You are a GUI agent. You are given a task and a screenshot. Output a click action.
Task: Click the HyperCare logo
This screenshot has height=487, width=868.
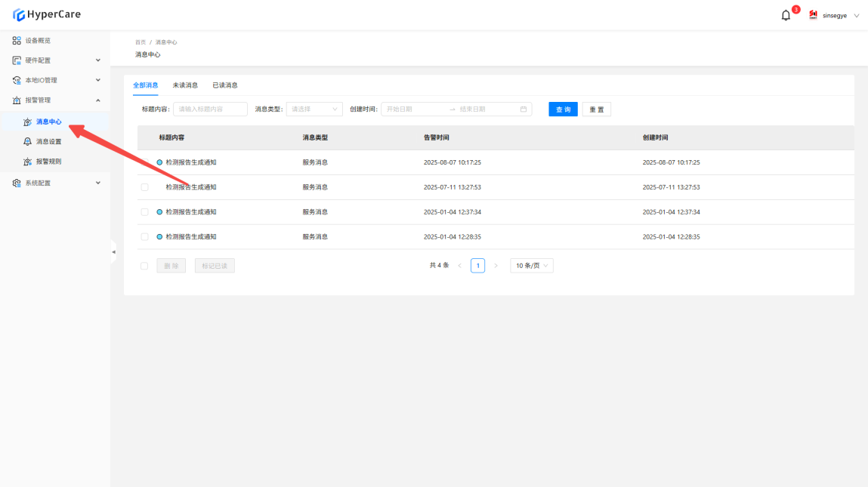(47, 14)
